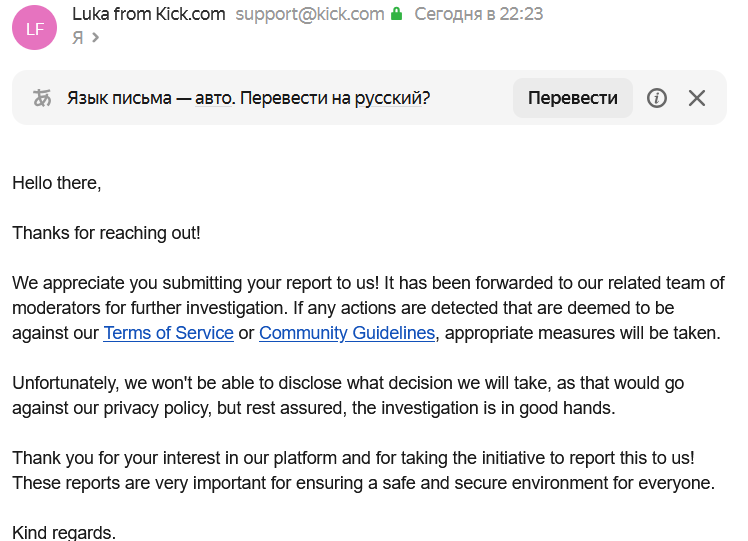Viewport: 748px width, 541px height.
Task: Click the Kind regards sign-off line
Action: [x=64, y=532]
